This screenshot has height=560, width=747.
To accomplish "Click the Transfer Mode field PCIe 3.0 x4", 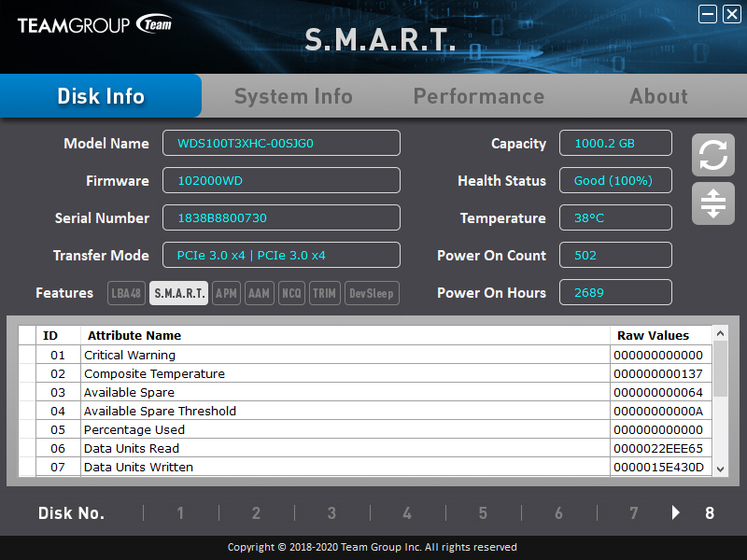I will (x=281, y=255).
